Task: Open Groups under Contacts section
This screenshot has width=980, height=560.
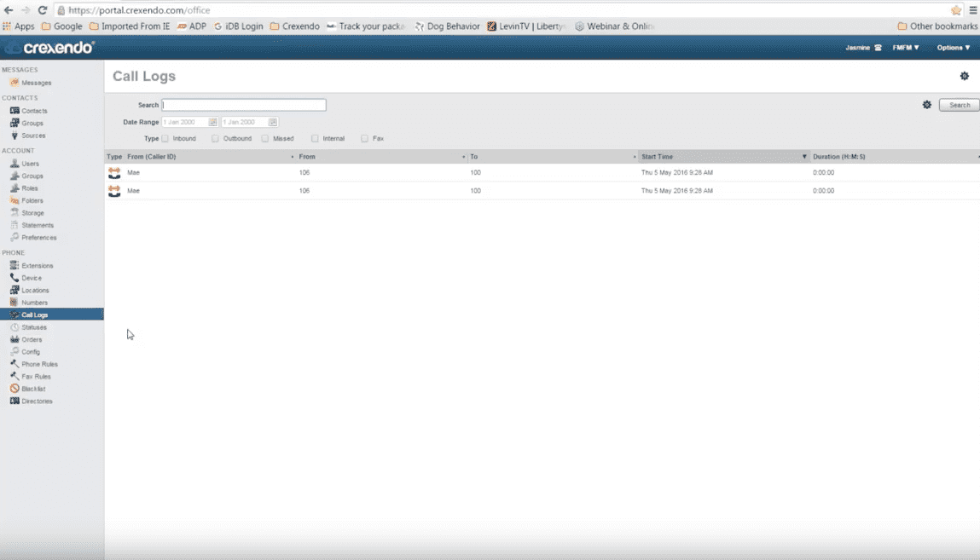Action: (32, 123)
